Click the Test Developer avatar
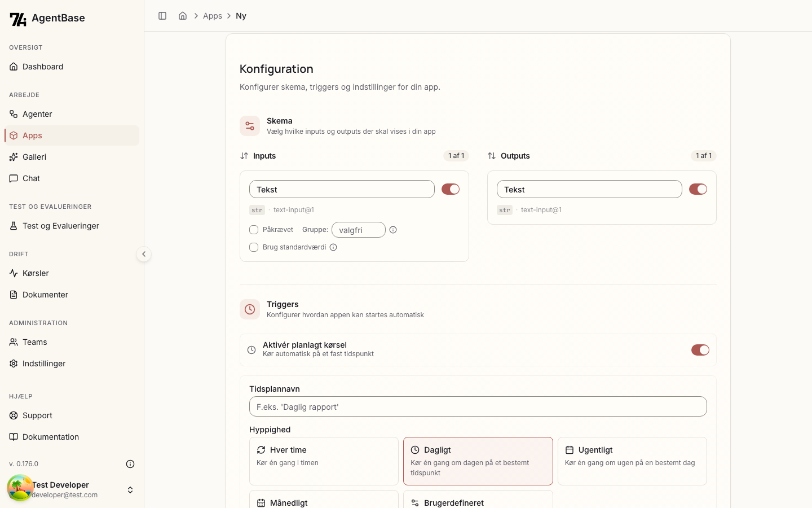Image resolution: width=812 pixels, height=508 pixels. [20, 488]
